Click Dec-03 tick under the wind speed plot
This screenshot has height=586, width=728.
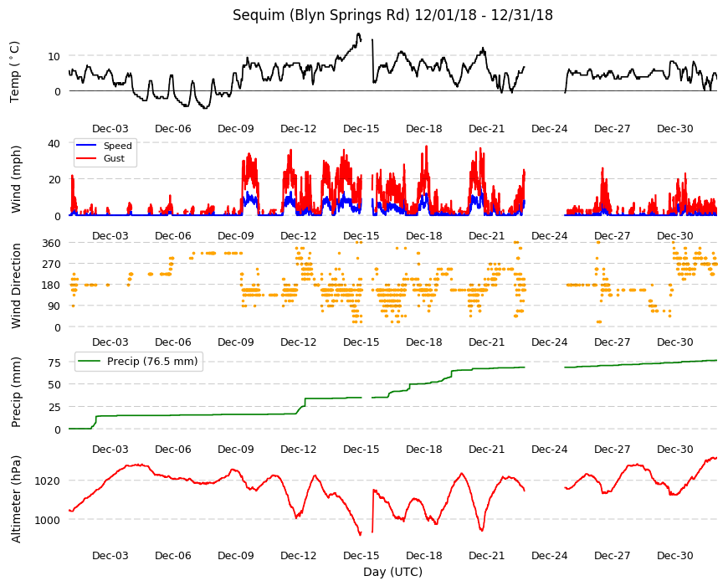110,235
